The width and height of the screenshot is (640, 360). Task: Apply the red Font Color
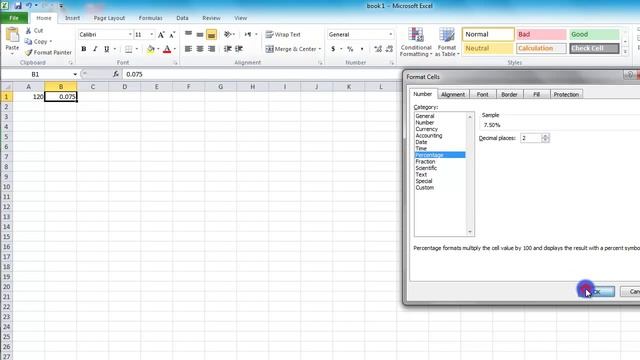(x=167, y=49)
